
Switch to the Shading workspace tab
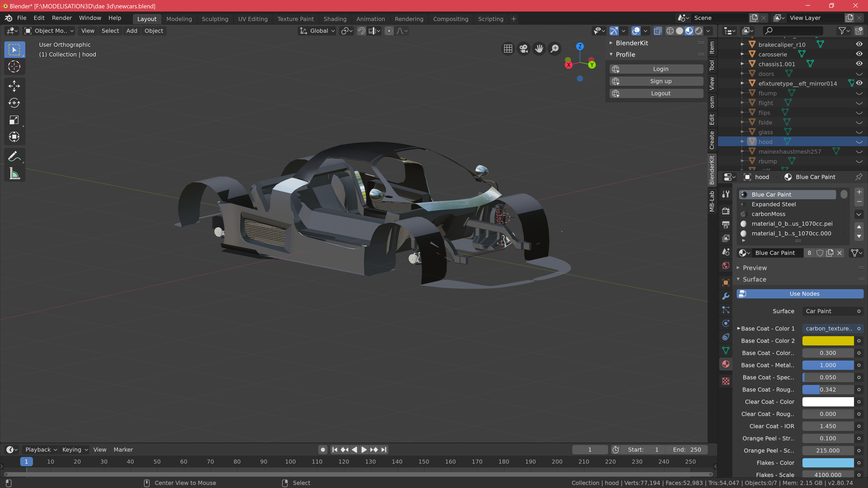(335, 19)
